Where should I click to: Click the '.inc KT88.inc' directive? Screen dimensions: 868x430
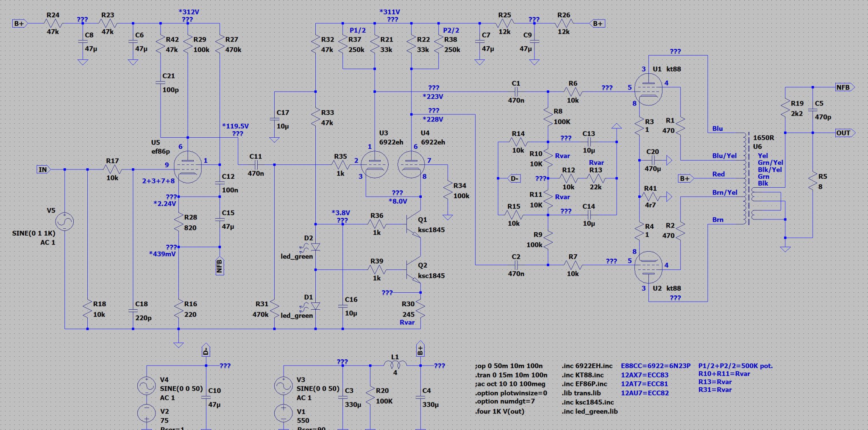pos(583,375)
